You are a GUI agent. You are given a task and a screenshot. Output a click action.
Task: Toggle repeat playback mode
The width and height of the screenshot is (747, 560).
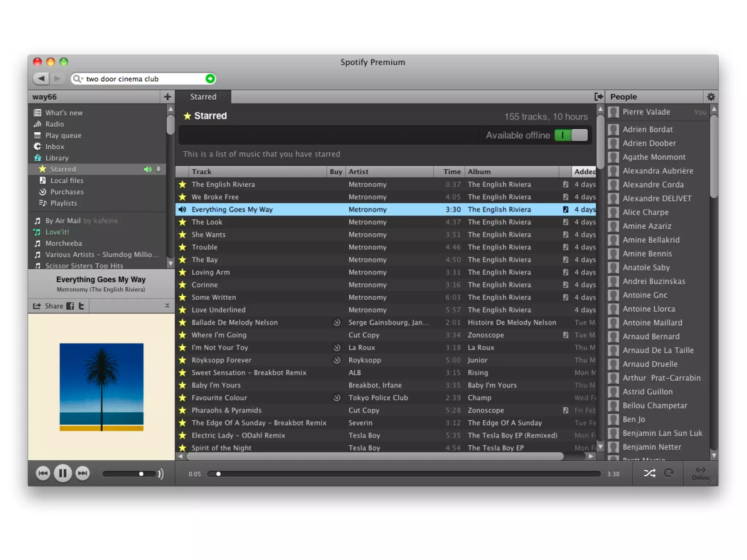(x=669, y=473)
